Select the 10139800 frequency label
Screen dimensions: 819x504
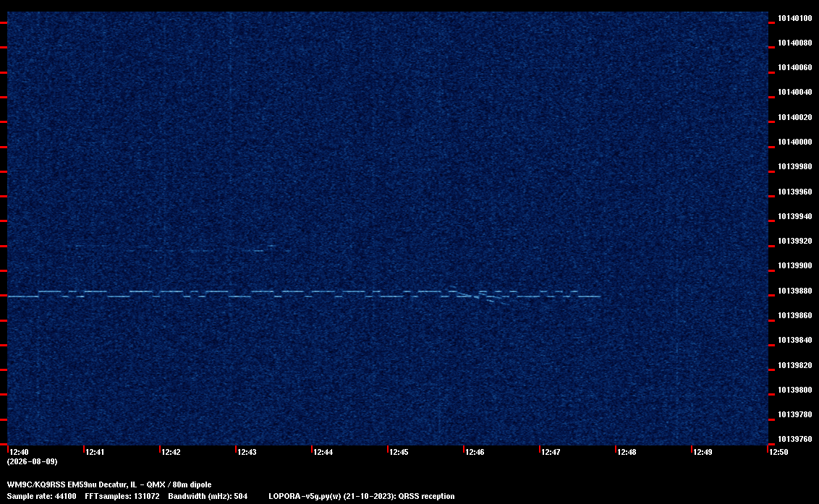(795, 390)
